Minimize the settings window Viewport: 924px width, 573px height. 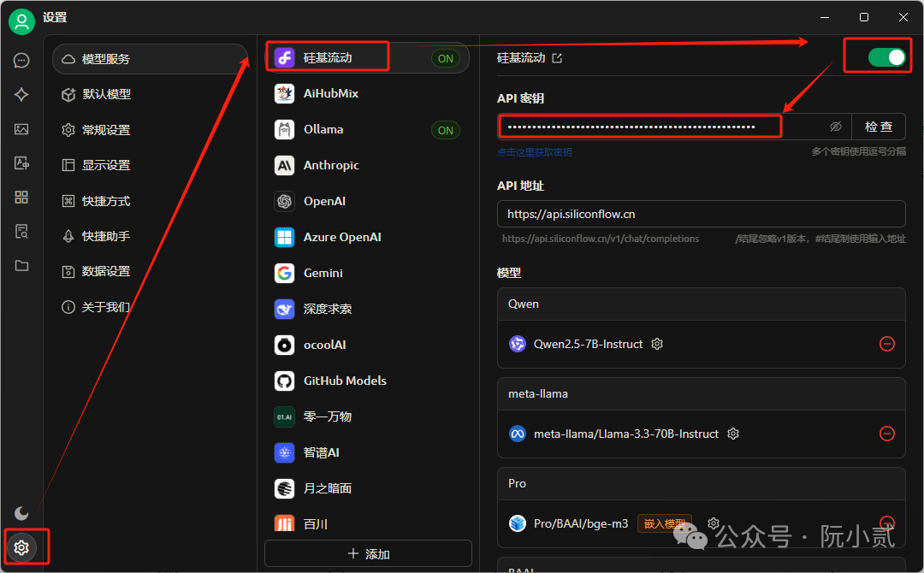tap(825, 17)
